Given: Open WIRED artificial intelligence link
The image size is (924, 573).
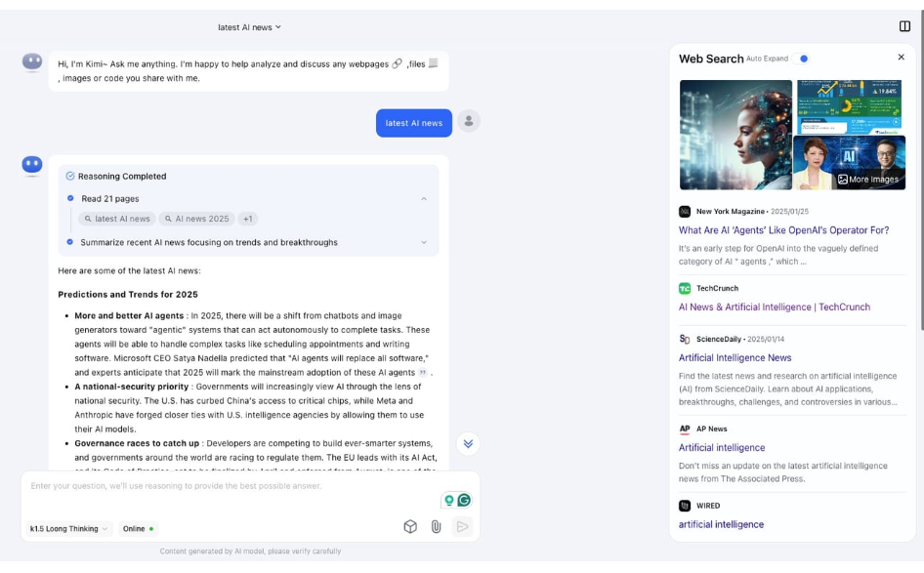Looking at the screenshot, I should click(721, 525).
